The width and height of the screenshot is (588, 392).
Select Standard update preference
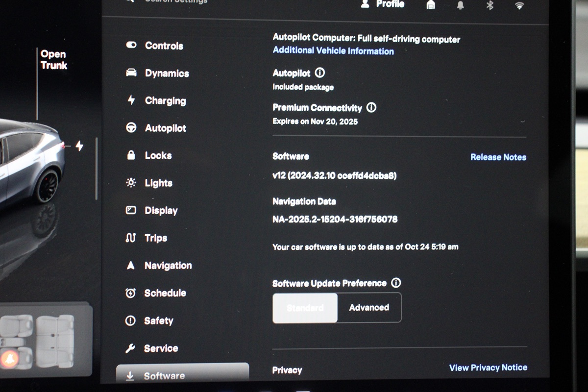305,308
